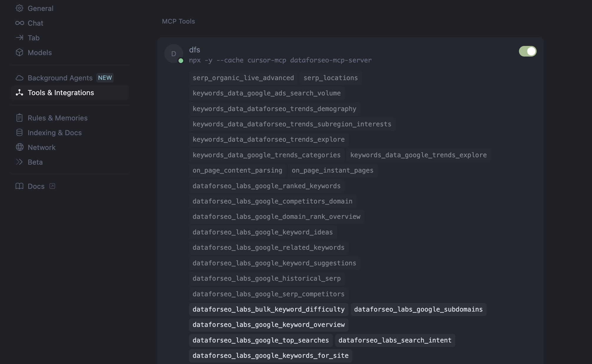Select Tools & Integrations section
The height and width of the screenshot is (364, 592).
point(70,92)
